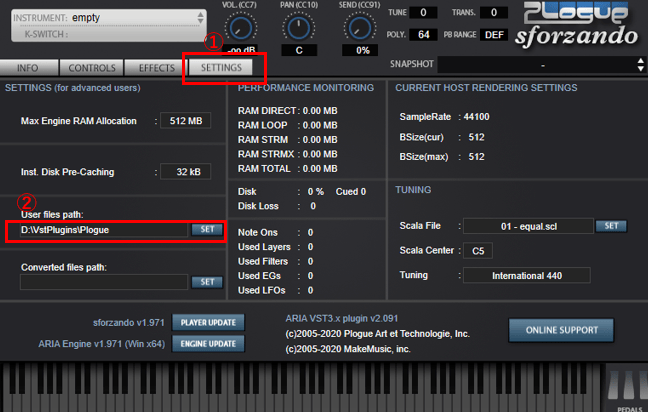
Task: Click SET next to Converted files path
Action: [207, 282]
